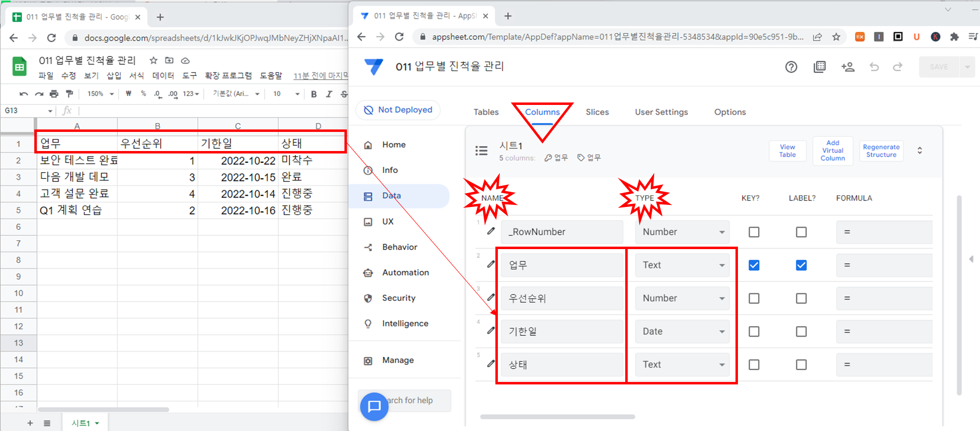Click the 우선순위 column name field
The height and width of the screenshot is (431, 980).
pos(562,298)
